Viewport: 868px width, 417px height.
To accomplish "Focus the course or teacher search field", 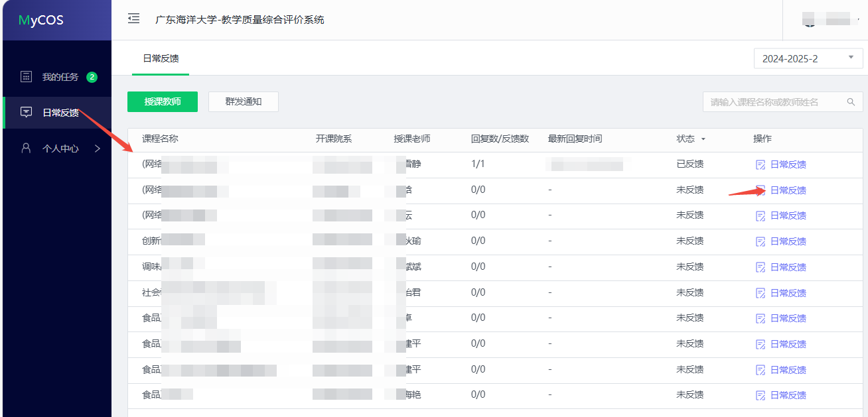I will [x=774, y=102].
